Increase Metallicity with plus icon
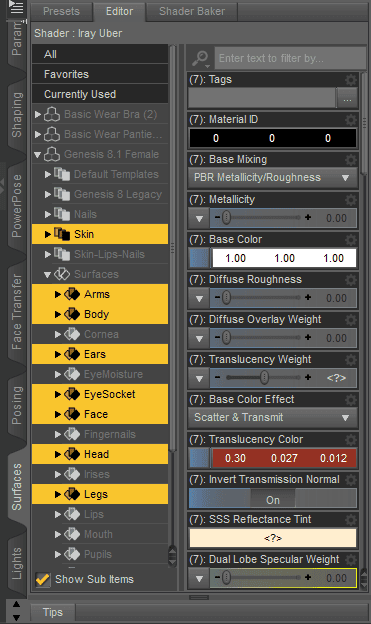The height and width of the screenshot is (624, 371). (x=308, y=217)
